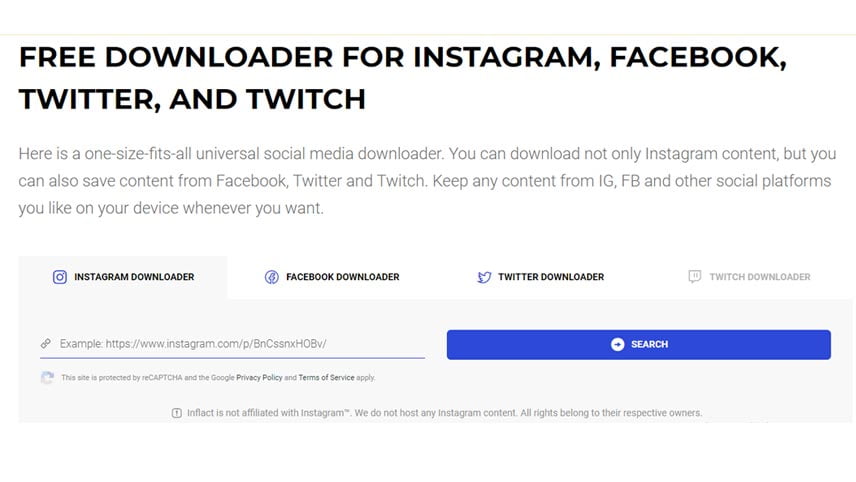The image size is (856, 482).
Task: Switch to Instagram Downloader tab
Action: pyautogui.click(x=123, y=277)
